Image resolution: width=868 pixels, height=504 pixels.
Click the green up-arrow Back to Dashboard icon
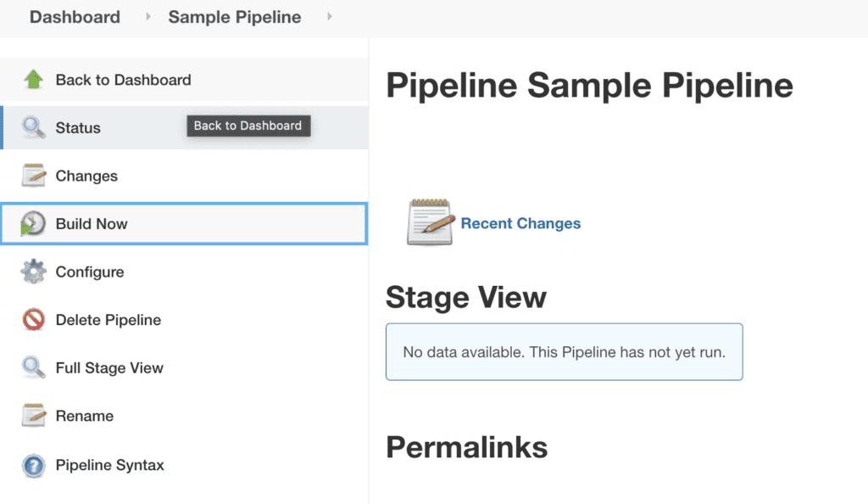pos(33,79)
